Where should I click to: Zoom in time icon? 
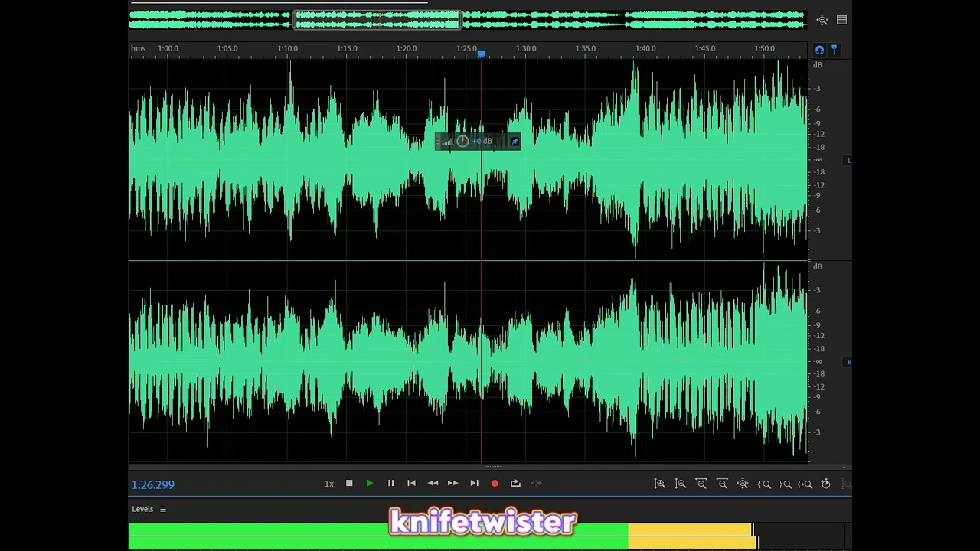pyautogui.click(x=701, y=484)
